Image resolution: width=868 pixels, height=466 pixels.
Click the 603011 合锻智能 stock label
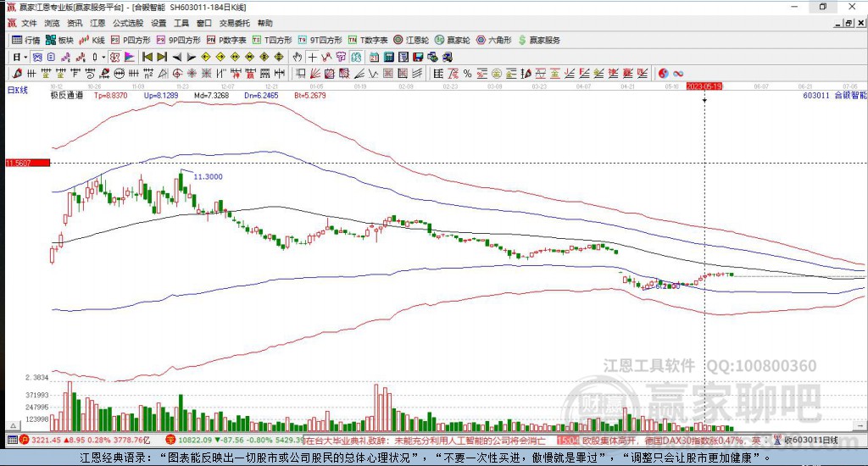click(x=835, y=95)
